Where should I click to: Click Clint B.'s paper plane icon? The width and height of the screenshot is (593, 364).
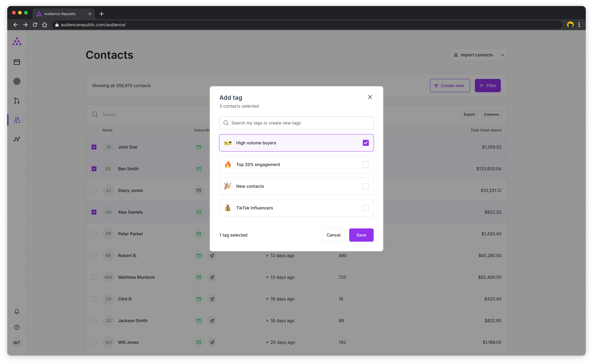click(x=212, y=299)
